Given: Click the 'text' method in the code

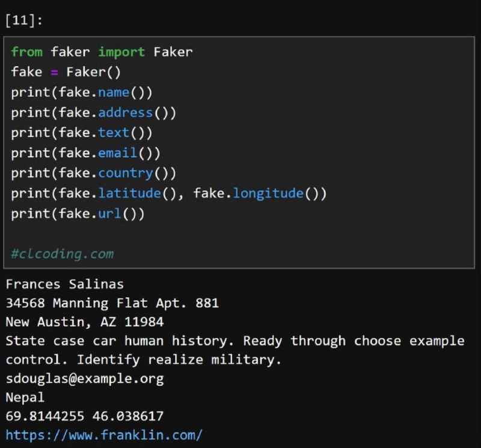Looking at the screenshot, I should click(x=114, y=133).
